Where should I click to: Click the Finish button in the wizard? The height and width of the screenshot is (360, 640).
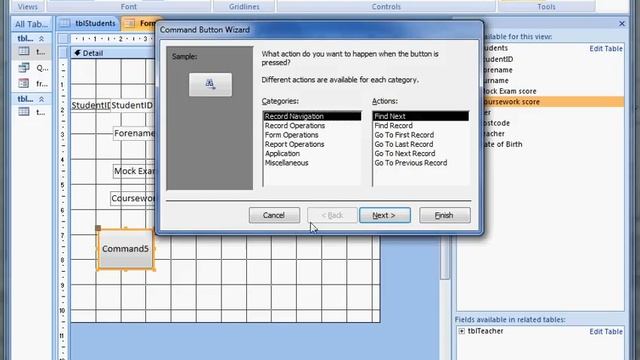[x=444, y=215]
